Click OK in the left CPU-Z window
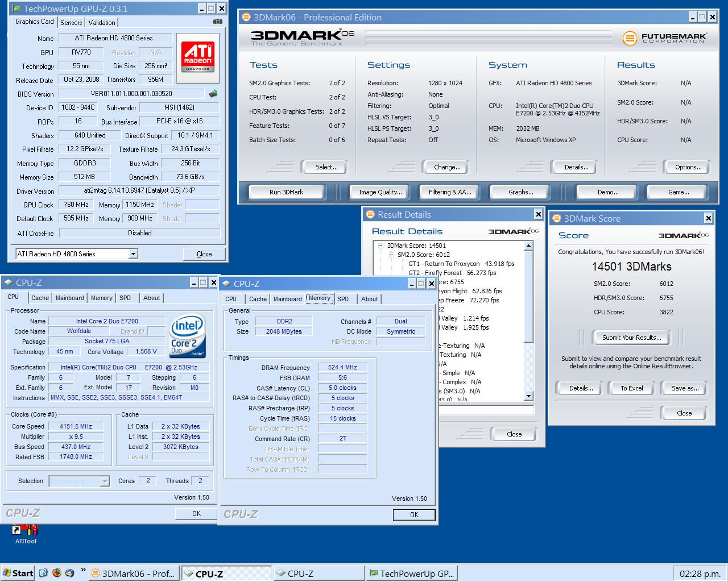Screen dimensions: 728x582 pyautogui.click(x=196, y=514)
